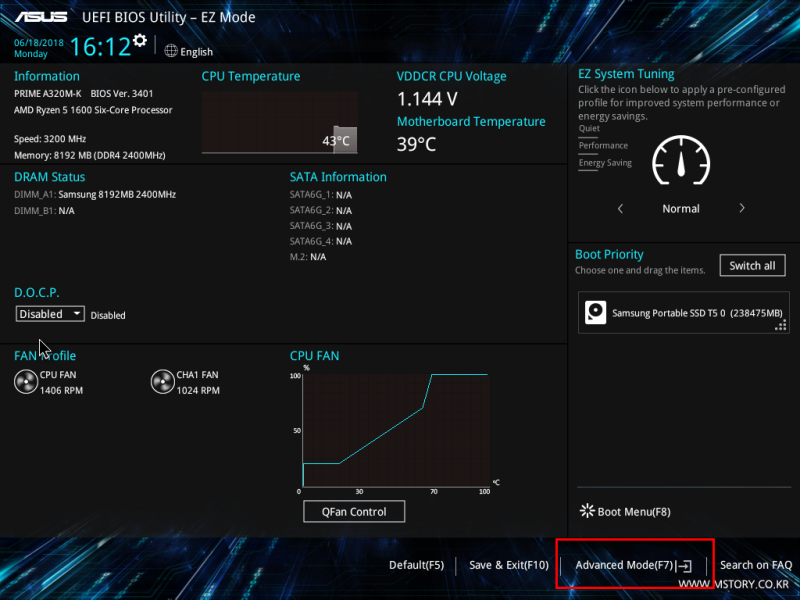Click the 1.144 V voltage reading
800x600 pixels.
(x=428, y=99)
